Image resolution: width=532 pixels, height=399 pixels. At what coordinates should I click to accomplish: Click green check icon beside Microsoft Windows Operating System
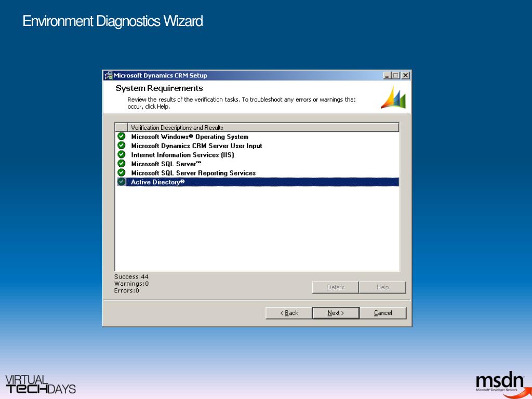point(122,137)
